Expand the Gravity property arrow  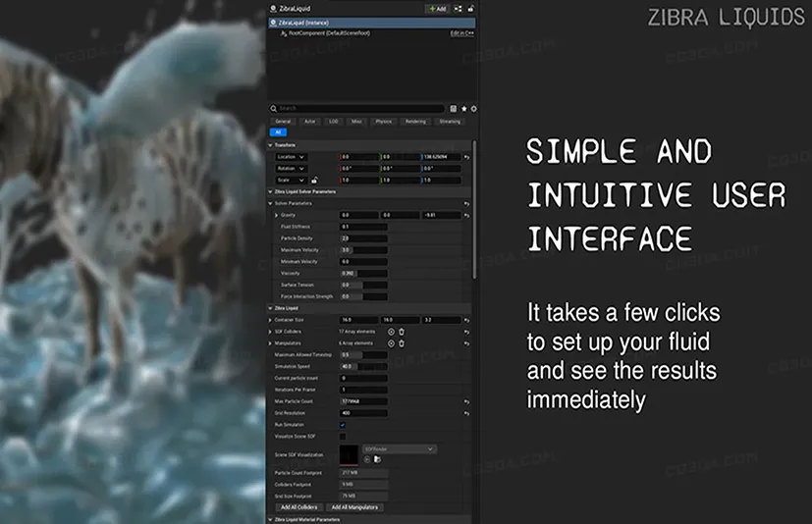point(276,216)
